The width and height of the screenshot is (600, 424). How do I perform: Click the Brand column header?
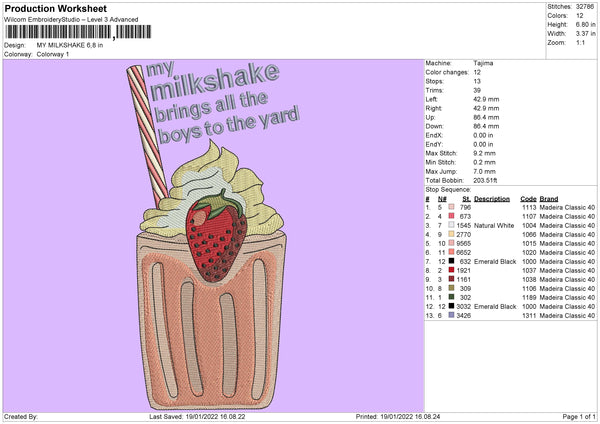pos(549,199)
